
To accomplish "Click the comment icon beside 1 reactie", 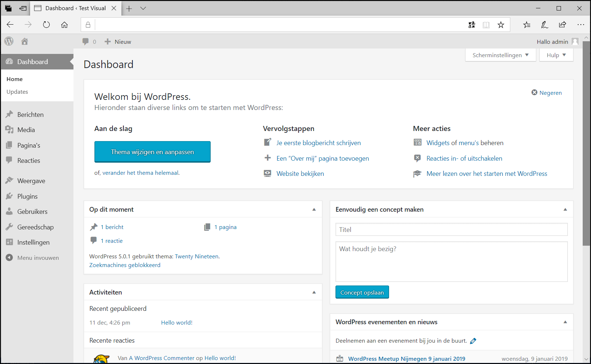I will coord(93,240).
